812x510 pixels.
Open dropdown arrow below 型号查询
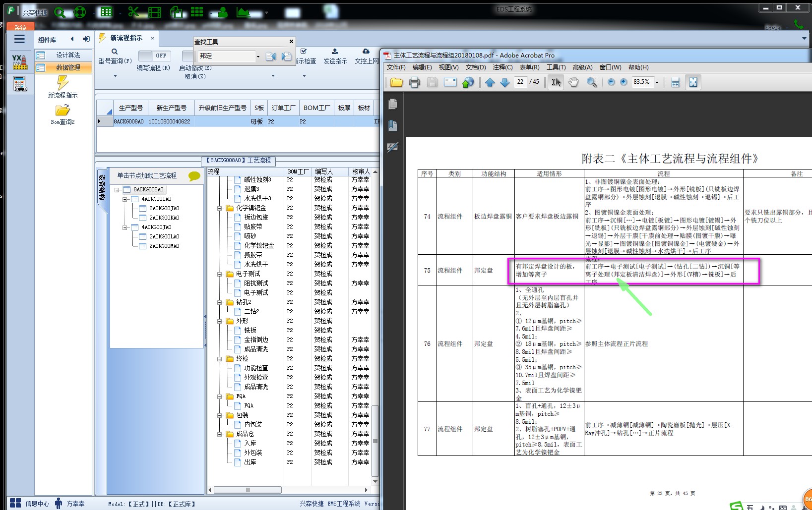(x=115, y=76)
